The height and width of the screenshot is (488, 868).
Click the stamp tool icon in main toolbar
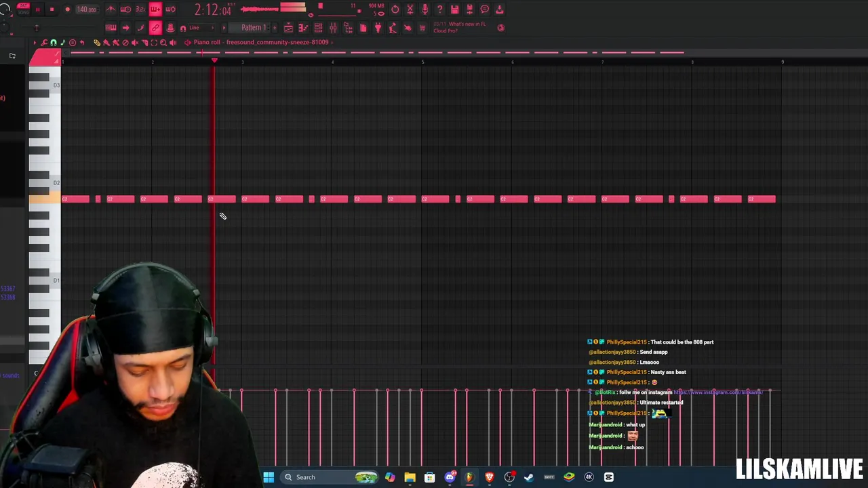coord(170,28)
